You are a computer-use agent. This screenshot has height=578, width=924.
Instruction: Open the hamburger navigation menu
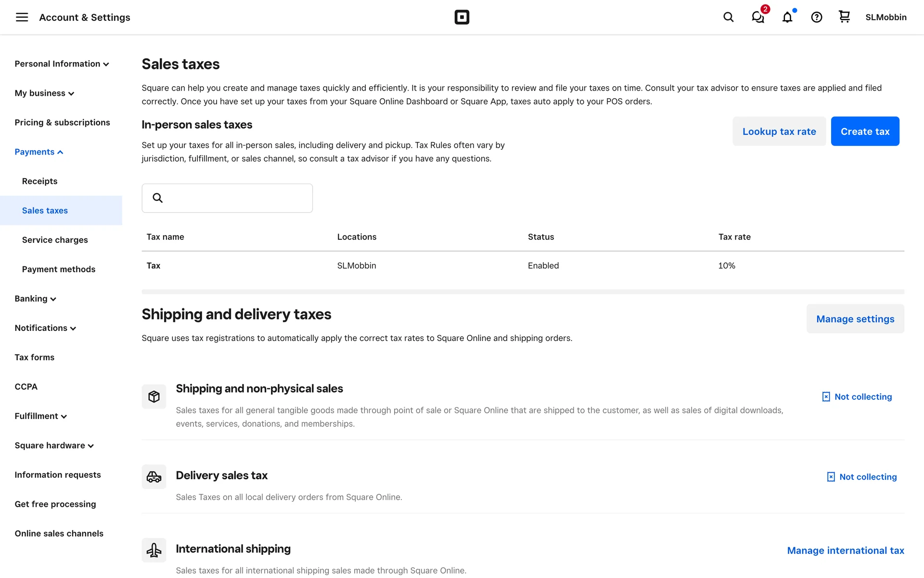pos(22,17)
